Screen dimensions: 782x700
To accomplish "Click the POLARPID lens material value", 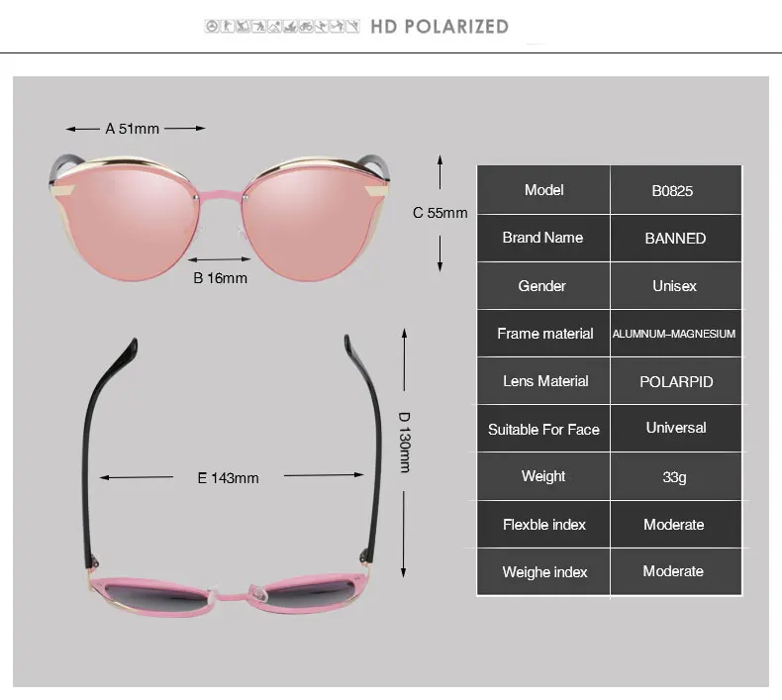I will coord(676,381).
